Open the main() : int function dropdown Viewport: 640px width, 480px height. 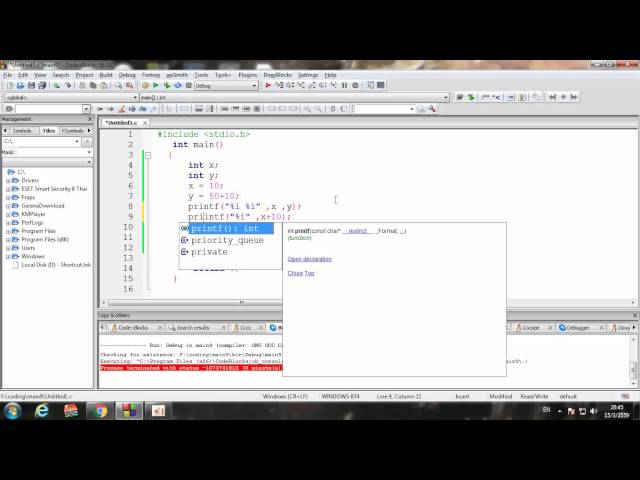[294, 98]
